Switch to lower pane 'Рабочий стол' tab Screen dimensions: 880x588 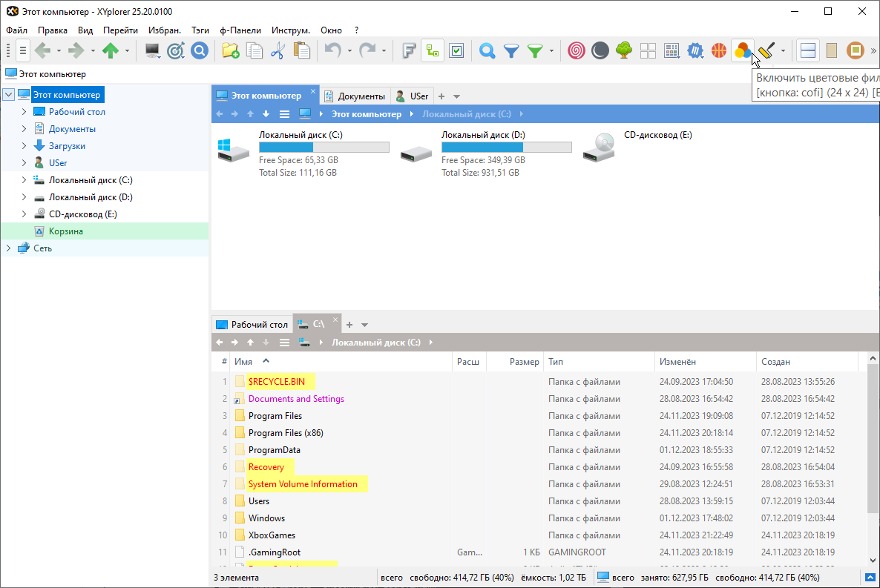pos(252,324)
